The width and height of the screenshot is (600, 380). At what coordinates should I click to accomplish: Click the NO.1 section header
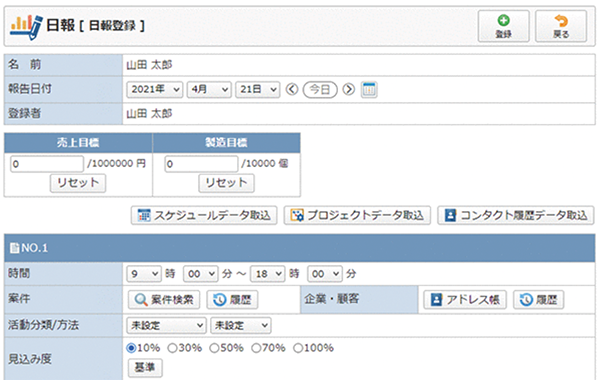(x=300, y=248)
